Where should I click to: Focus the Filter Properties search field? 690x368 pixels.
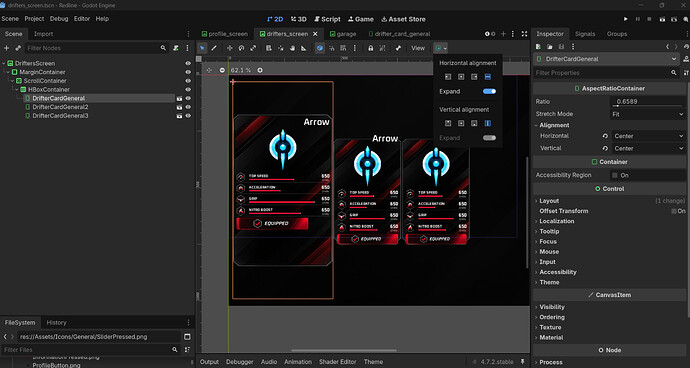pos(605,73)
